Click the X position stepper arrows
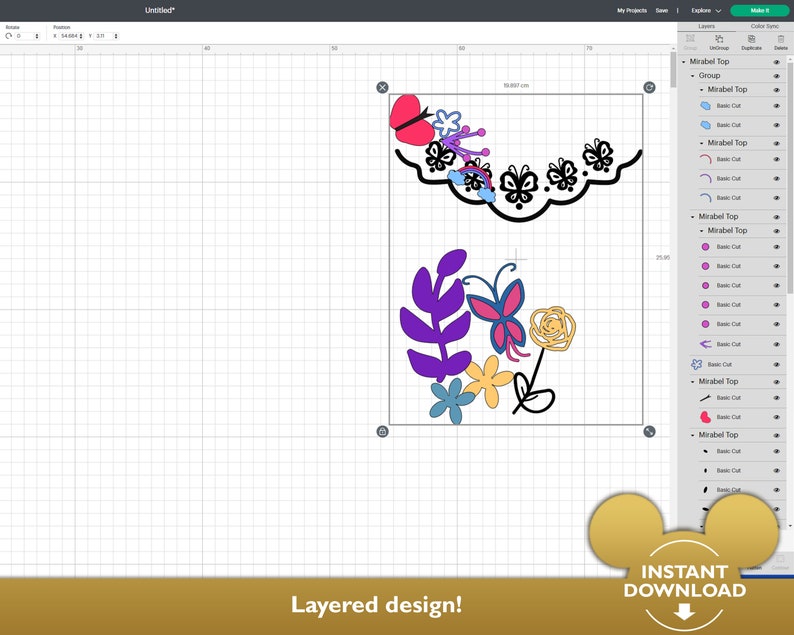Viewport: 794px width, 635px height. pos(81,36)
